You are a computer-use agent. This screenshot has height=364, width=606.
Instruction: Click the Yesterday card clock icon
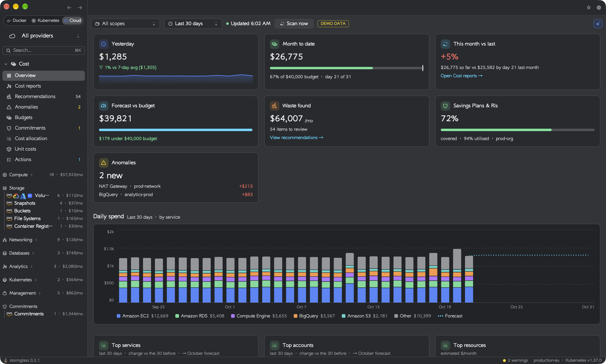(x=103, y=44)
